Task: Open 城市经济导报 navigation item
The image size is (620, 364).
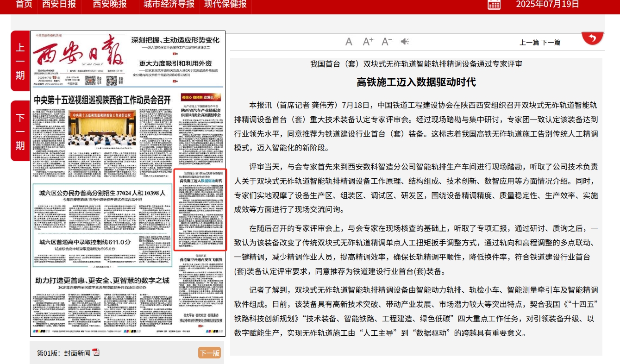Action: click(x=169, y=4)
